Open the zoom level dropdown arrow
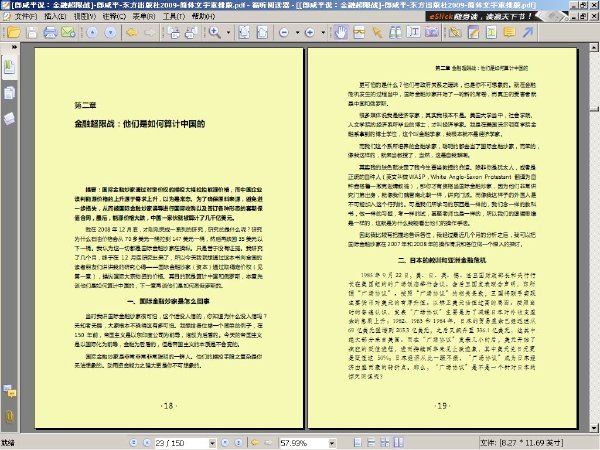The height and width of the screenshot is (450, 600). tap(332, 443)
